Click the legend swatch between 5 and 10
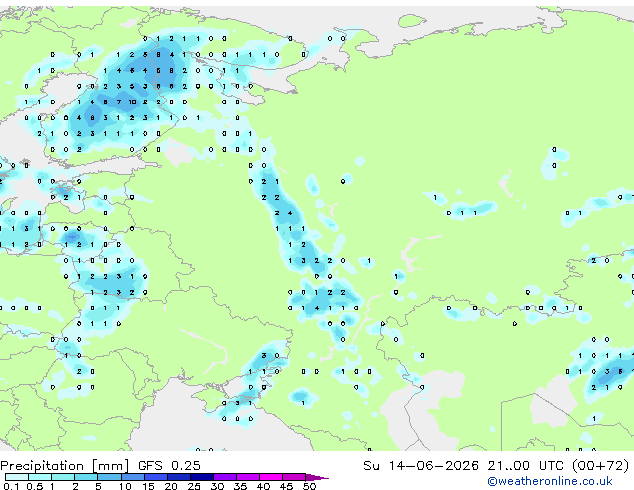Image resolution: width=634 pixels, height=490 pixels. [x=109, y=477]
